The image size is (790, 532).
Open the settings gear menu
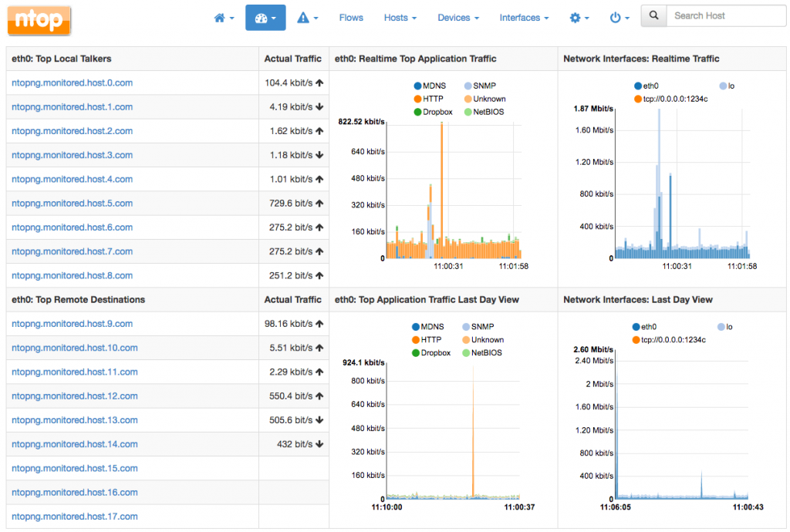coord(579,18)
